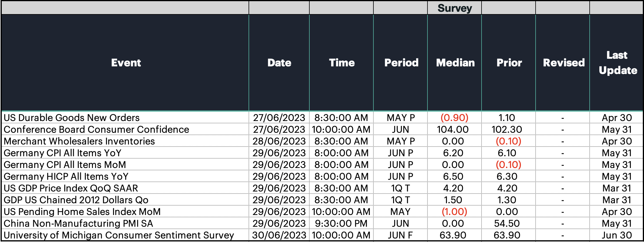Select University of Michigan Consumer Sentiment Survey
The width and height of the screenshot is (644, 242).
[119, 235]
